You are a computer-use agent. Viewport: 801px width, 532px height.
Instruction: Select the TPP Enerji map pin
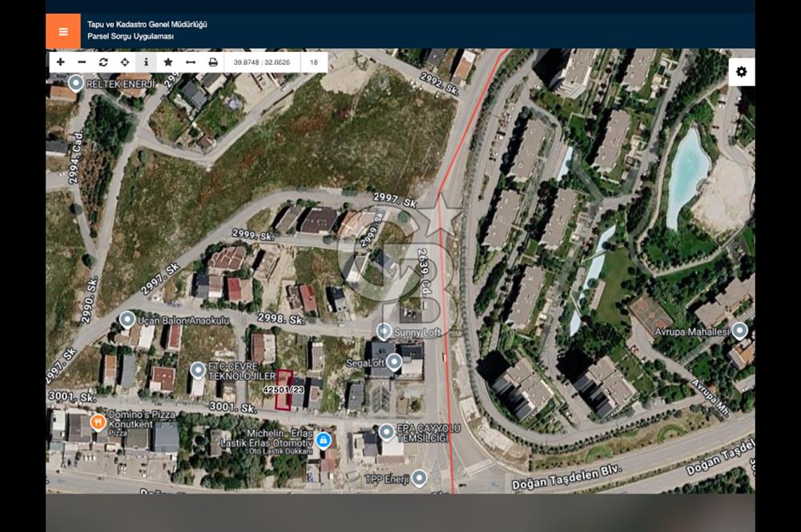tap(419, 478)
